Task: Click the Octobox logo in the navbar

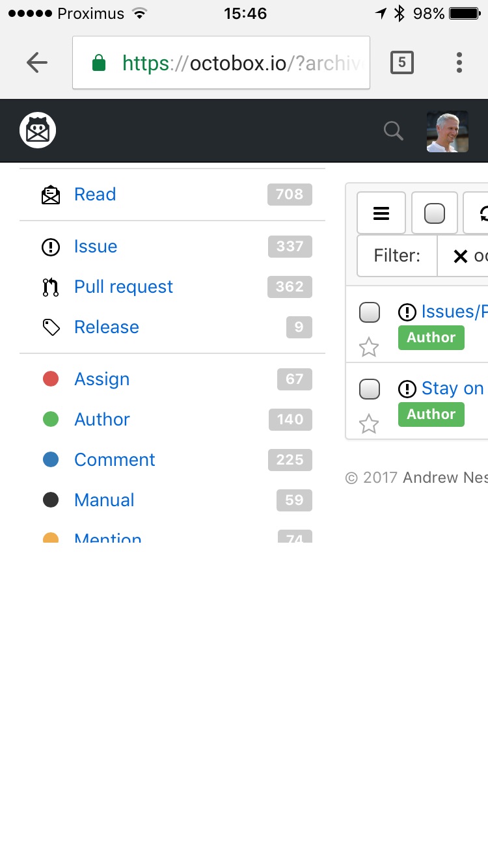Action: pos(37,129)
